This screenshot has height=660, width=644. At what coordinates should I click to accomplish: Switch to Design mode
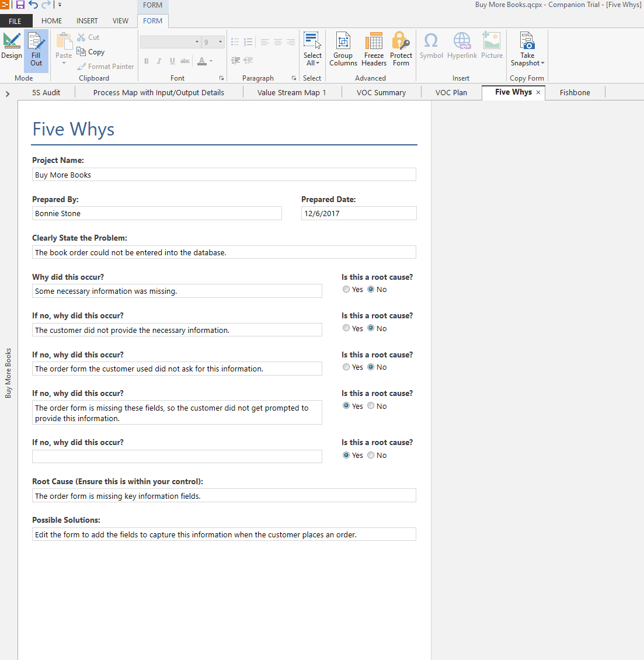pyautogui.click(x=12, y=47)
